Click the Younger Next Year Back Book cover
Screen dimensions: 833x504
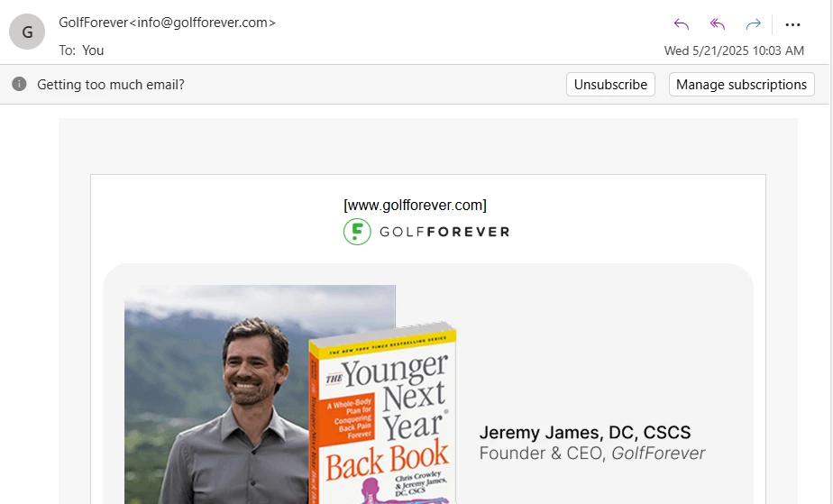[382, 414]
